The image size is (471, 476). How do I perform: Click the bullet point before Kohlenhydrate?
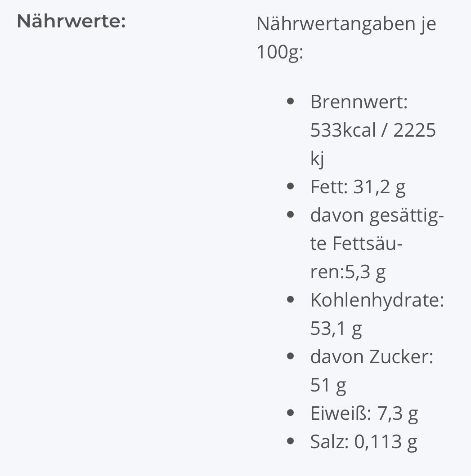[x=290, y=300]
